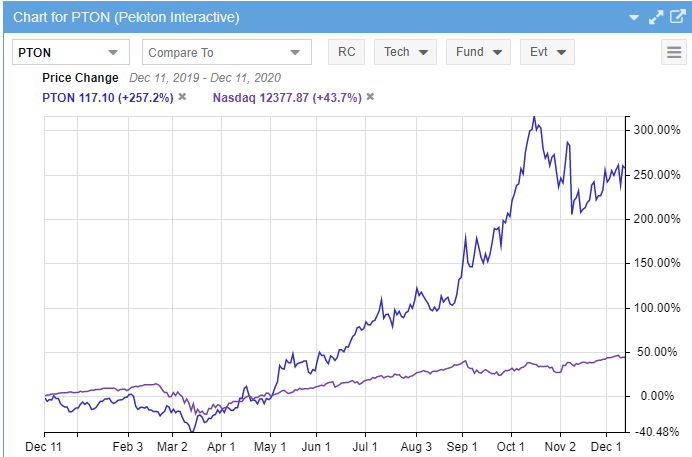Click the Jun 1 x-axis label
This screenshot has width=692, height=457.
pyautogui.click(x=316, y=447)
